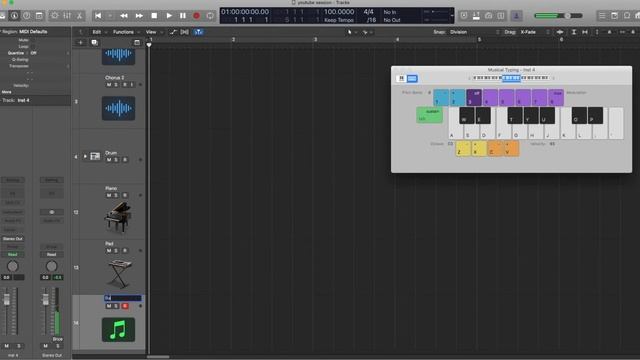Screen dimensions: 640x360
Task: Go to beginning of project
Action: [98, 16]
